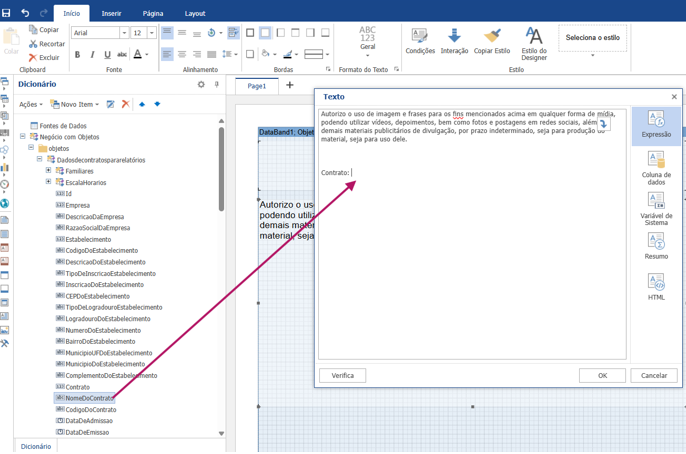The height and width of the screenshot is (454, 686).
Task: Switch to the Inserir ribbon tab
Action: pyautogui.click(x=112, y=14)
